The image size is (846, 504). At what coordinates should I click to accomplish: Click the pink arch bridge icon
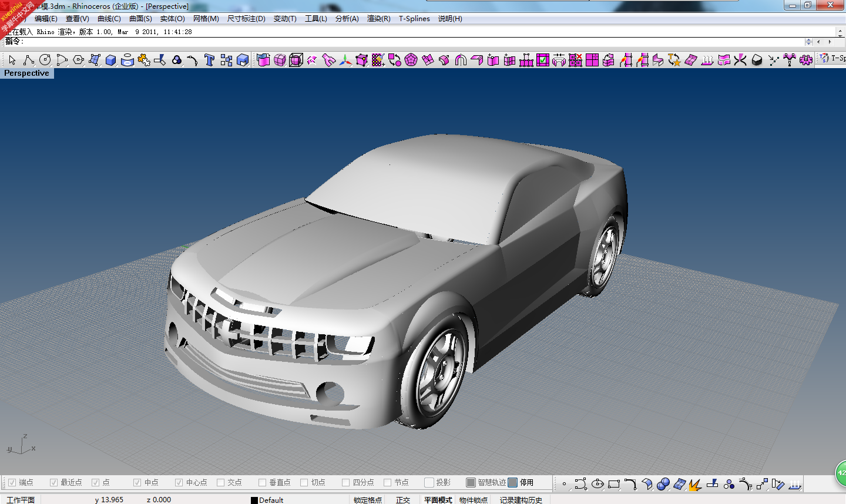(x=461, y=60)
